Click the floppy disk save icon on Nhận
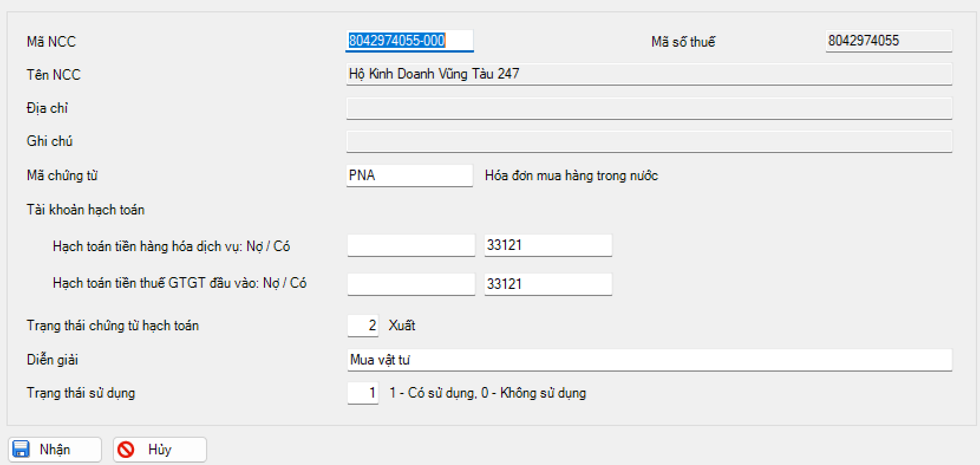The height and width of the screenshot is (465, 980). coord(21,450)
